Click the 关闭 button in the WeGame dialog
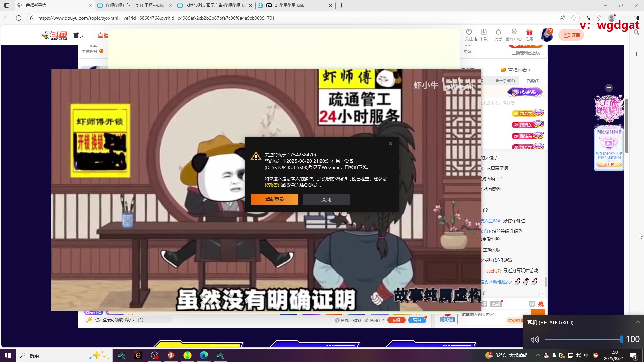Image resolution: width=644 pixels, height=362 pixels. tap(326, 199)
